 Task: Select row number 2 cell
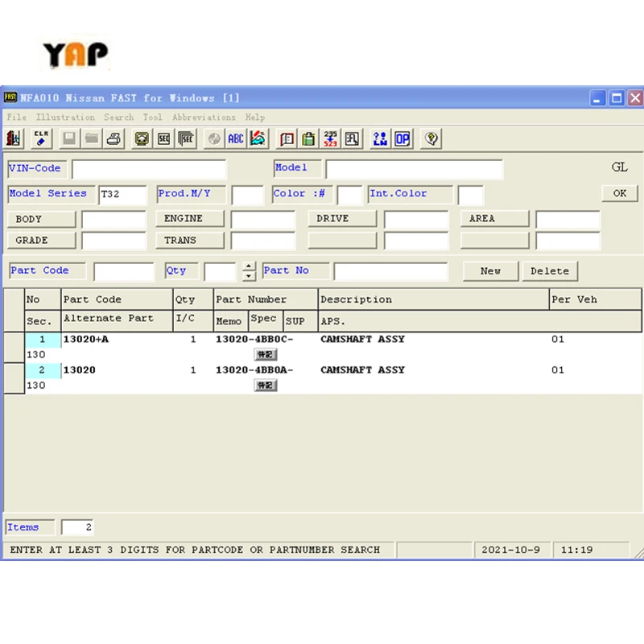43,370
